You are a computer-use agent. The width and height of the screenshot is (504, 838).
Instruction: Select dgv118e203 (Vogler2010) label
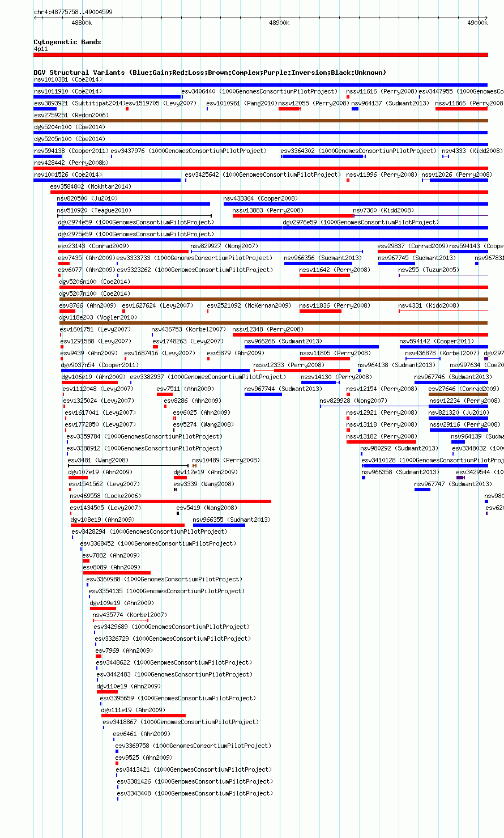point(98,318)
